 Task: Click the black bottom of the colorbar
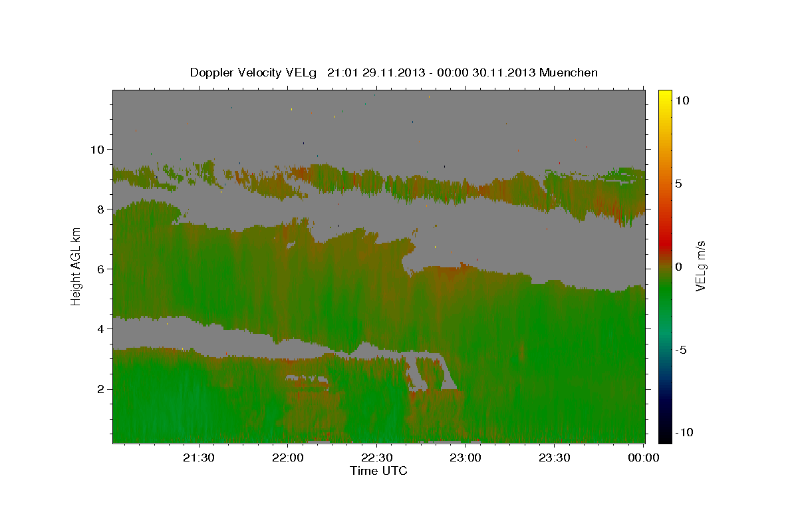[x=664, y=437]
